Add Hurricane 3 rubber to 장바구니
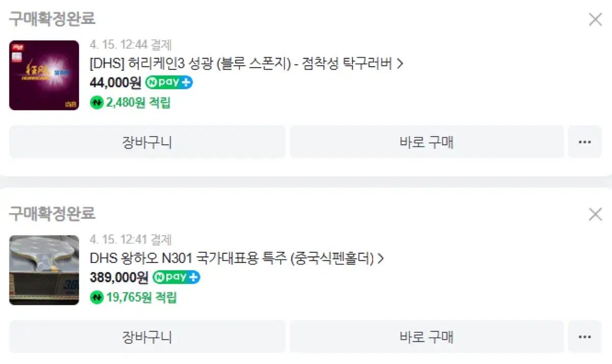The width and height of the screenshot is (612, 364). 147,142
